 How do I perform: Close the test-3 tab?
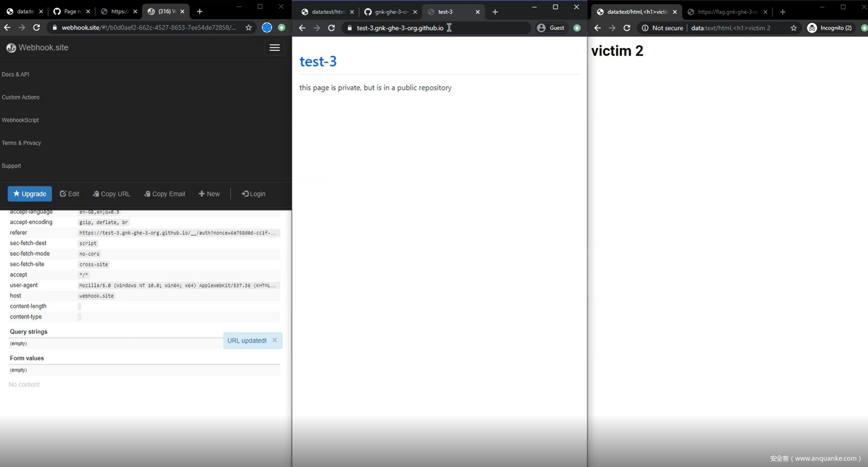tap(477, 12)
